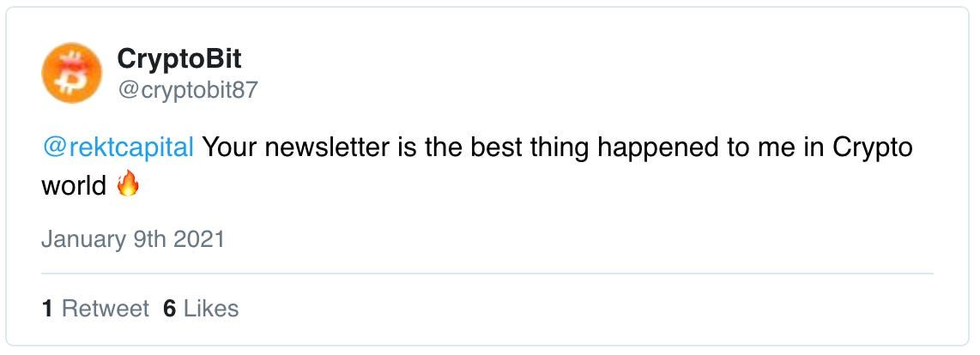This screenshot has width=980, height=355.
Task: View the 6 Likes count
Action: click(200, 309)
